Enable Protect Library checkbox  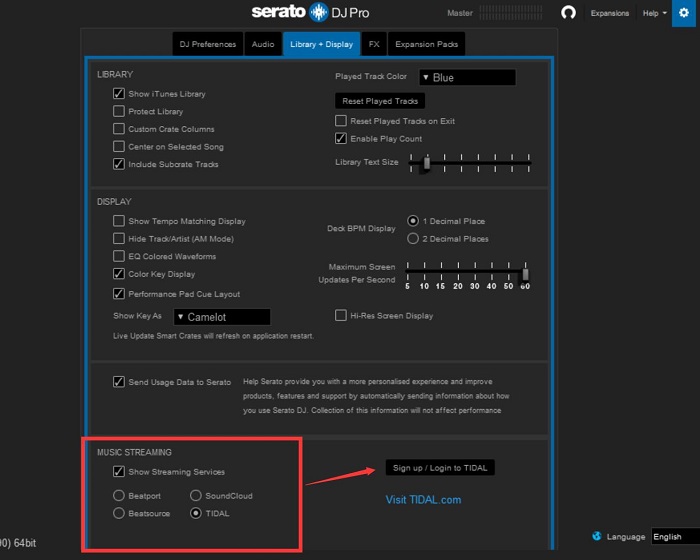coord(118,111)
